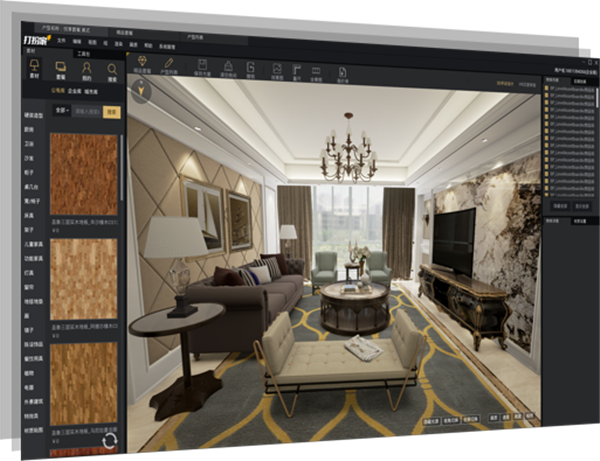Click the document icon in top toolbar
Viewport: 600px width, 461px height.
click(x=342, y=72)
